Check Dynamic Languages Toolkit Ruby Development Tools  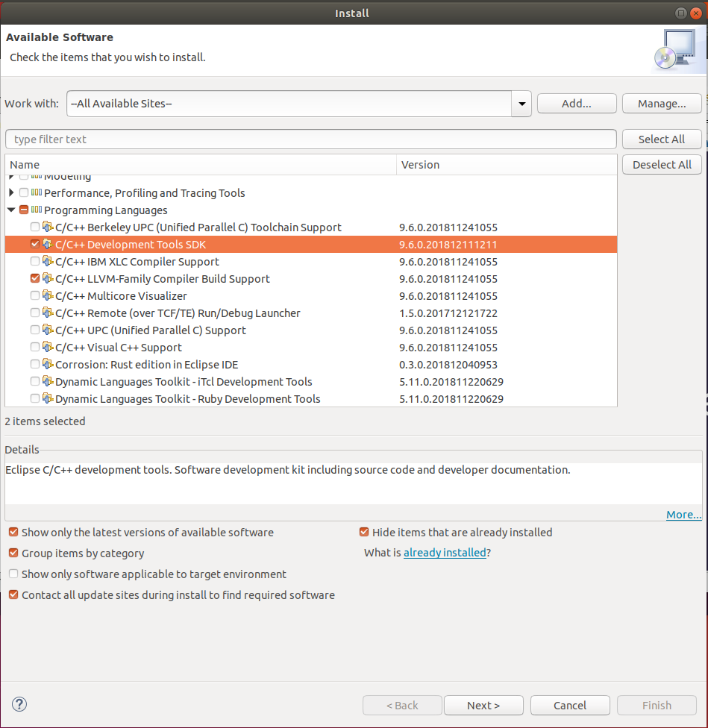pos(35,399)
